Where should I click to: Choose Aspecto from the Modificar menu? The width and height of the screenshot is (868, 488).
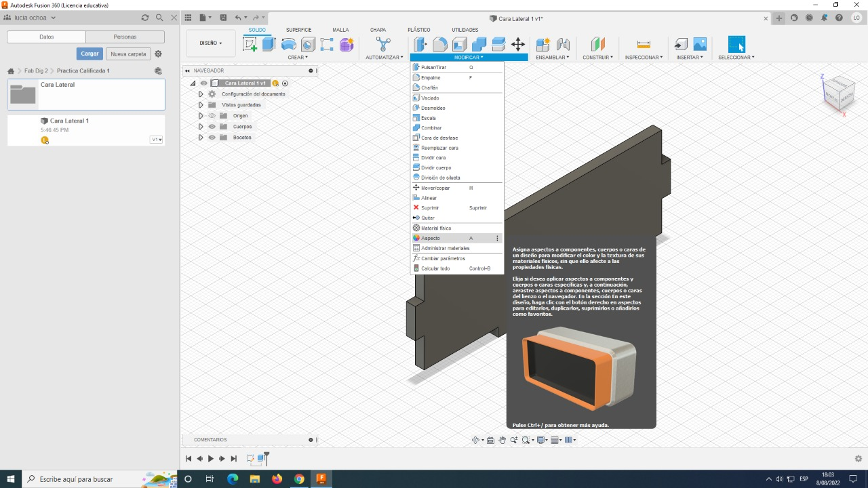[431, 239]
